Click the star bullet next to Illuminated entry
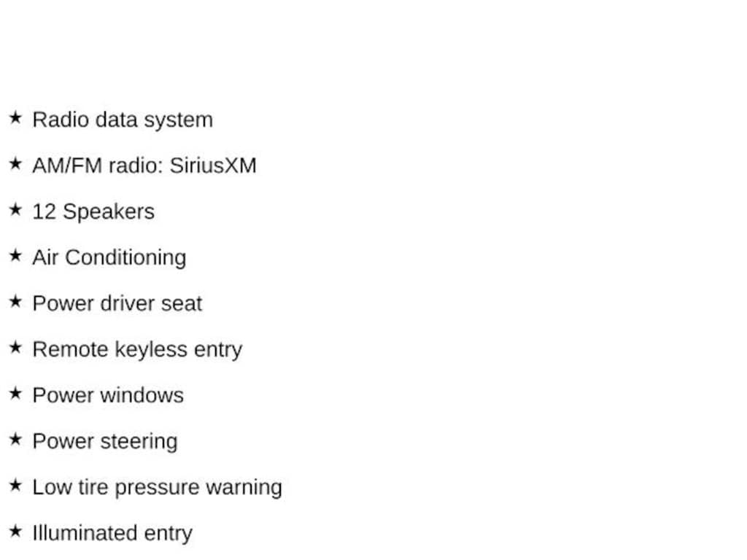Image resolution: width=747 pixels, height=560 pixels. (x=15, y=531)
